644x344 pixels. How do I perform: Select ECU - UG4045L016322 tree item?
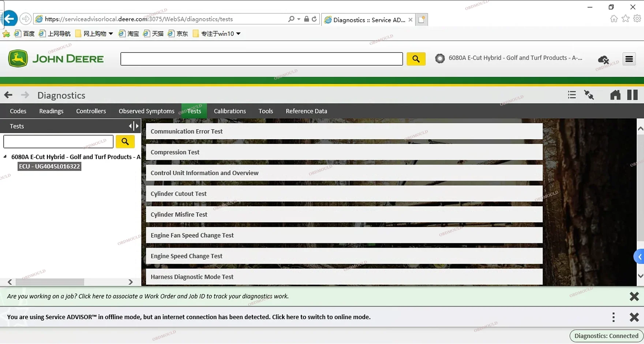pyautogui.click(x=49, y=166)
